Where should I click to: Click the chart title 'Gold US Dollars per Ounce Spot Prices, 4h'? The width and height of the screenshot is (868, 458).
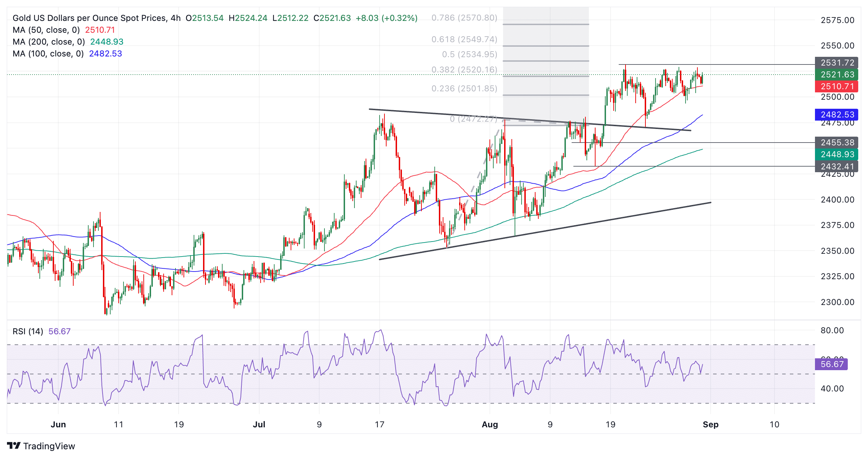pyautogui.click(x=97, y=18)
